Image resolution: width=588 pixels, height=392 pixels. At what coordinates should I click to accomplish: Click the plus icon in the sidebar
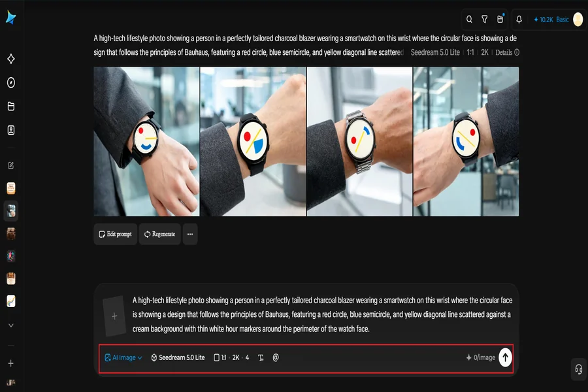(x=11, y=363)
